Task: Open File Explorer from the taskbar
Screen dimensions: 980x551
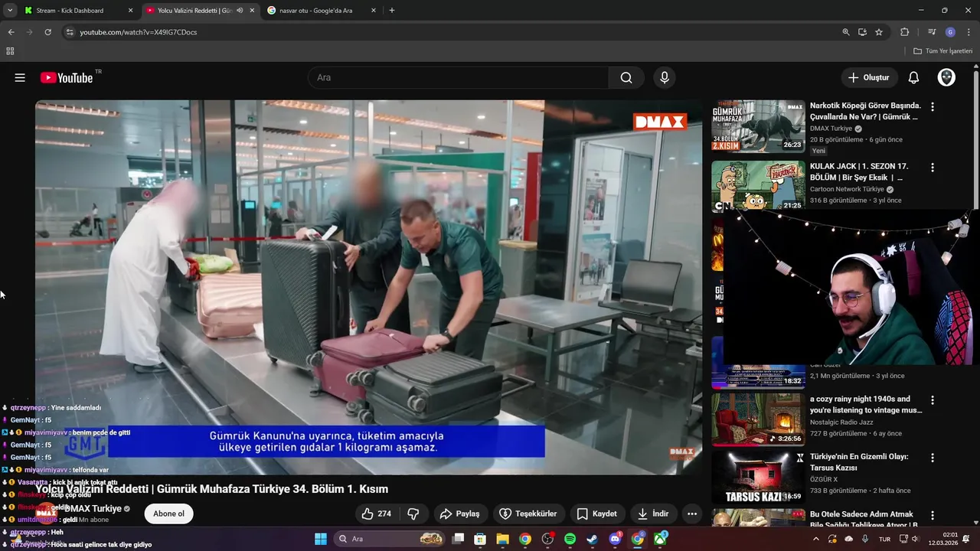Action: pos(502,539)
